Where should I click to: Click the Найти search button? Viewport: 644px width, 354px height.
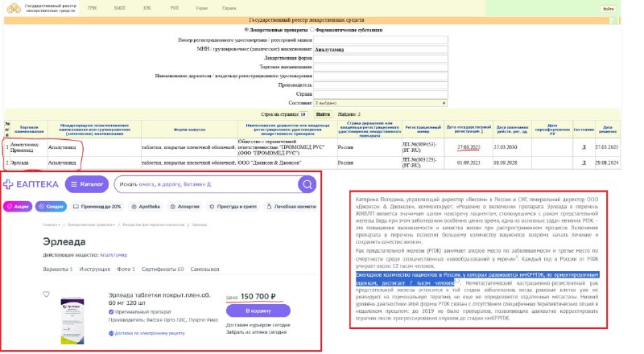323,114
